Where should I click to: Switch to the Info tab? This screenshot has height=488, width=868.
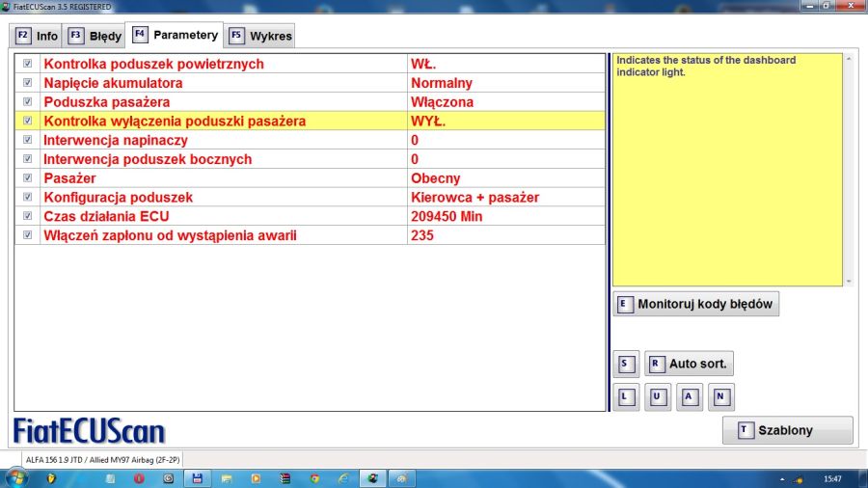[37, 36]
